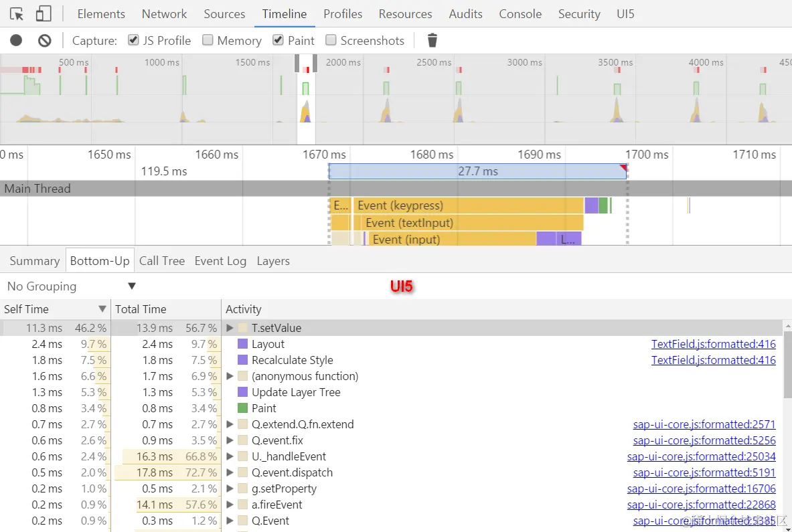Click the right overview selection handle
The height and width of the screenshot is (532, 792).
[x=315, y=63]
